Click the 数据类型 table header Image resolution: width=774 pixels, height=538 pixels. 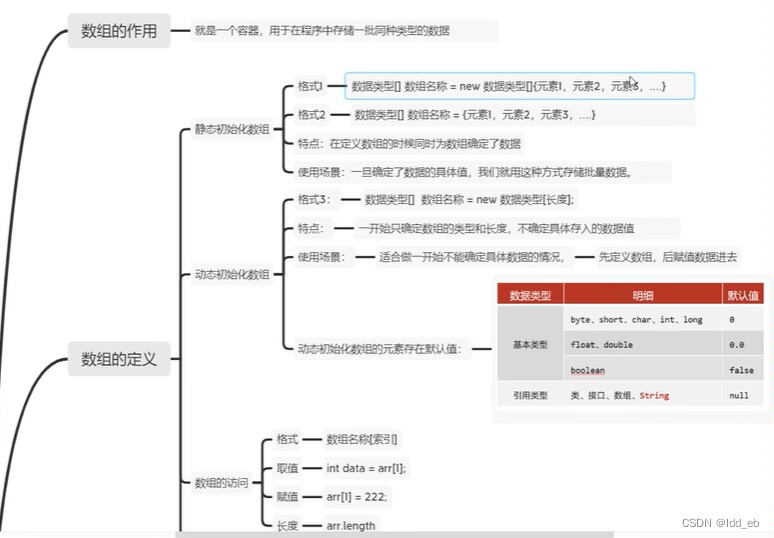click(530, 295)
